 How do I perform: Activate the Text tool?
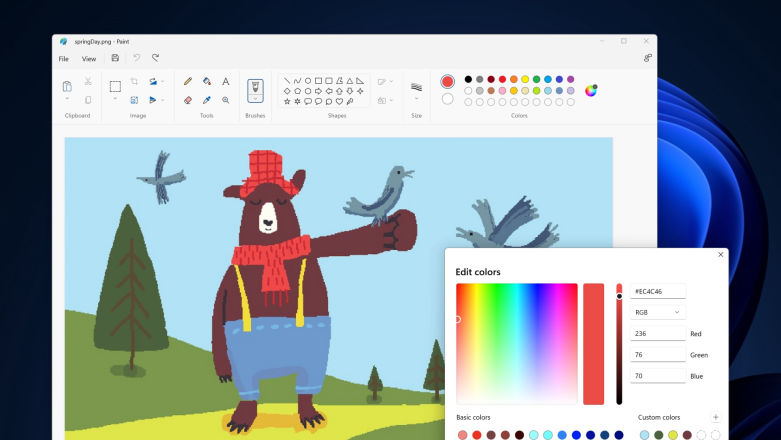[x=226, y=81]
